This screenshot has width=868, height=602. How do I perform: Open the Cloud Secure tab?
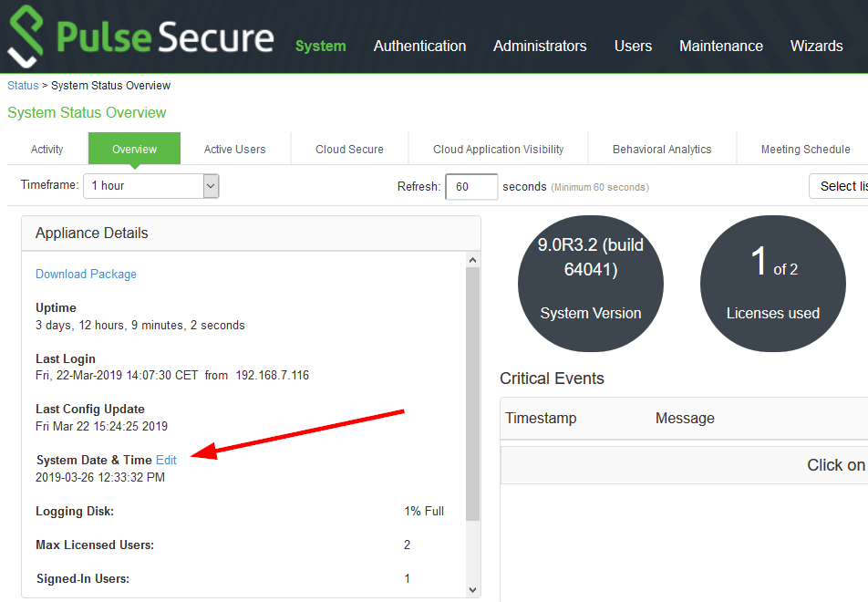pyautogui.click(x=349, y=149)
